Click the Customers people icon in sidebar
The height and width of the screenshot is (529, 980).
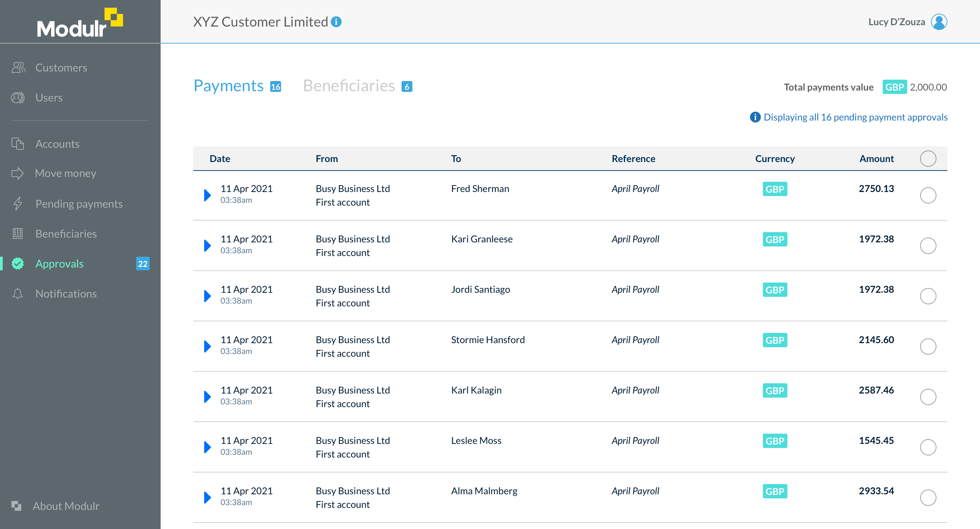(18, 67)
